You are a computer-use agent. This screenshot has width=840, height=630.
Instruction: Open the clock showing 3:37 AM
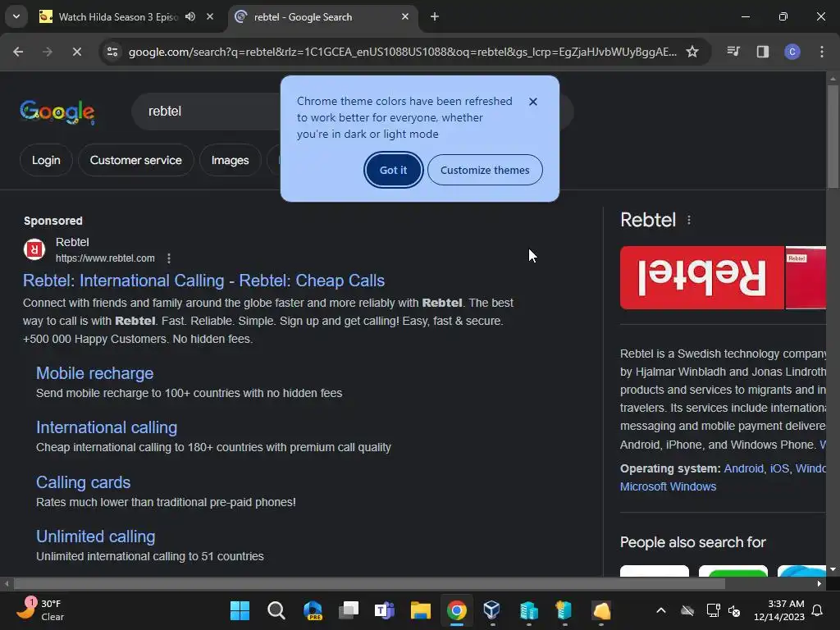point(779,610)
